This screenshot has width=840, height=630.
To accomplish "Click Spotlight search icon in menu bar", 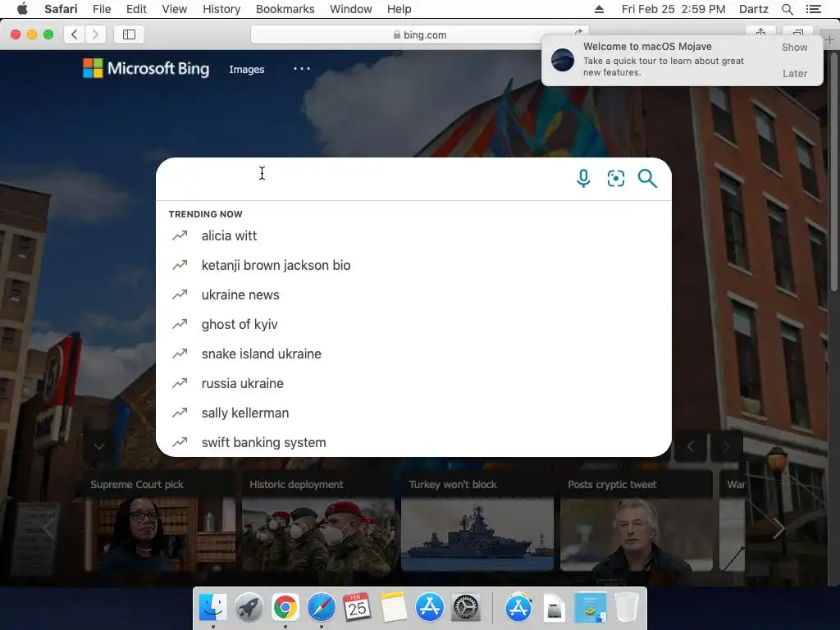I will [787, 9].
